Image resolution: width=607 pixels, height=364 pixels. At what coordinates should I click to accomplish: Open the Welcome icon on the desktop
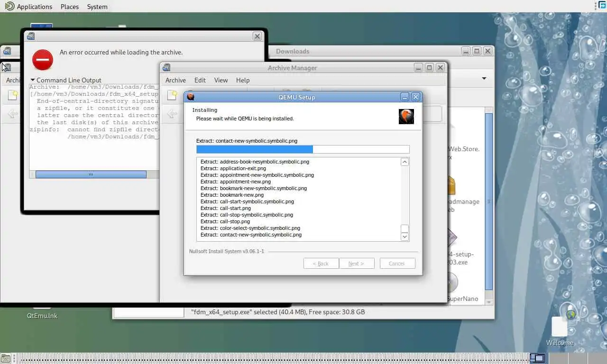point(560,329)
